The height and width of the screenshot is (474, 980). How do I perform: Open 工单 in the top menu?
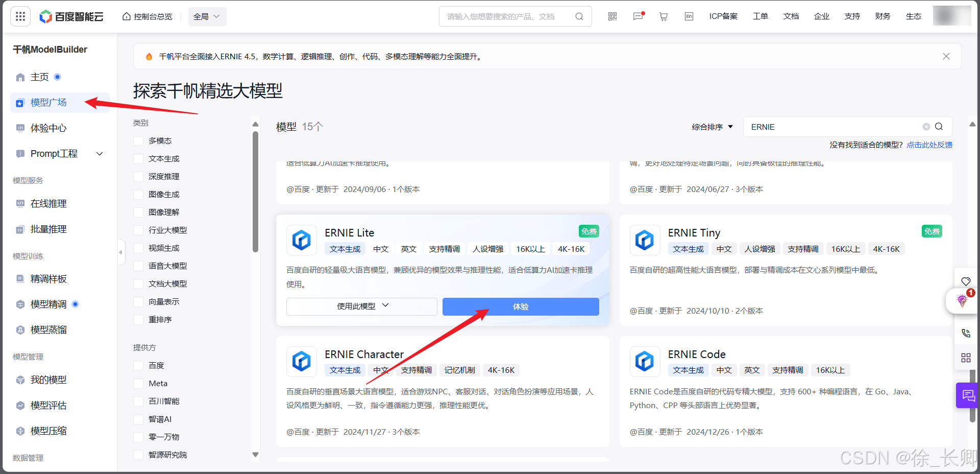(761, 16)
